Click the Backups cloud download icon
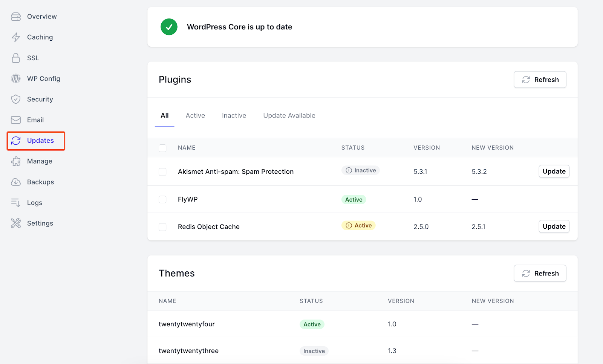The width and height of the screenshot is (603, 364). click(x=16, y=182)
